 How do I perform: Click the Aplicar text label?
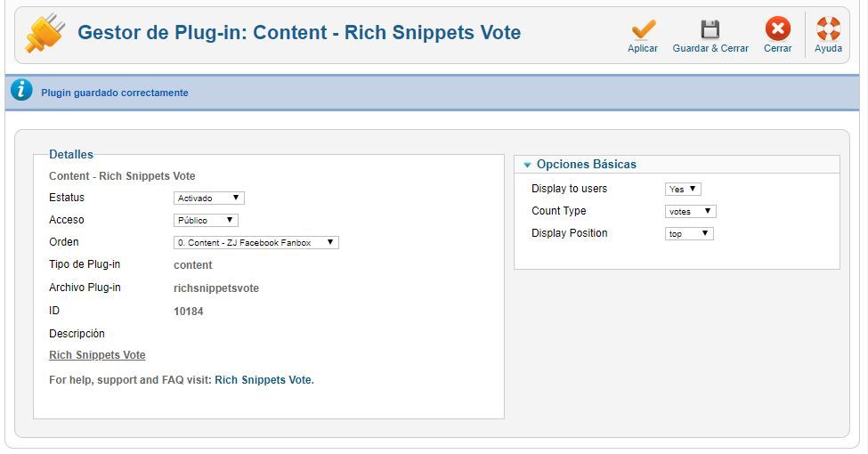[x=643, y=48]
